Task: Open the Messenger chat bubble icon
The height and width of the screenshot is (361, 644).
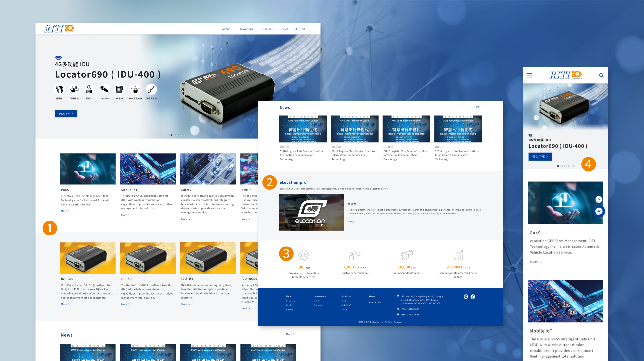Action: tap(598, 211)
